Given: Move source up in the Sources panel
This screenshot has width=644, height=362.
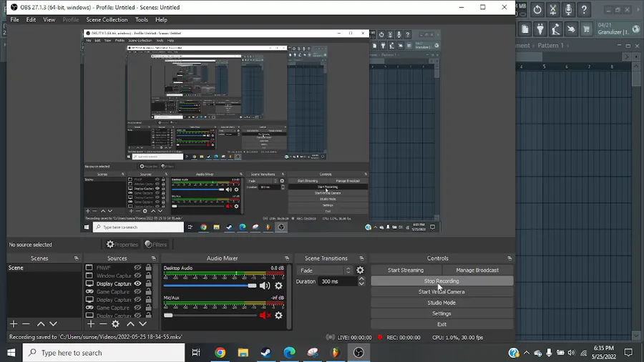Looking at the screenshot, I should coord(130,324).
